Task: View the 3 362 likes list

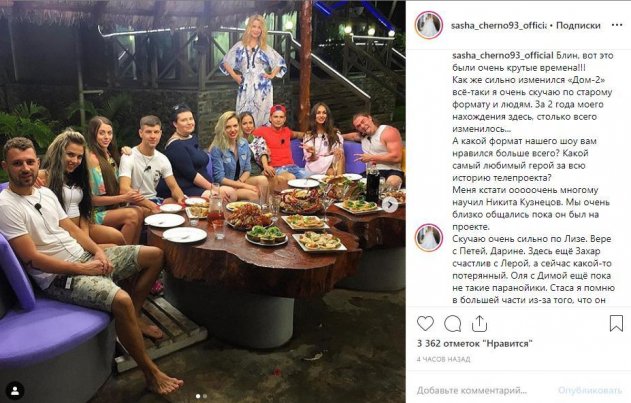Action: 475,343
